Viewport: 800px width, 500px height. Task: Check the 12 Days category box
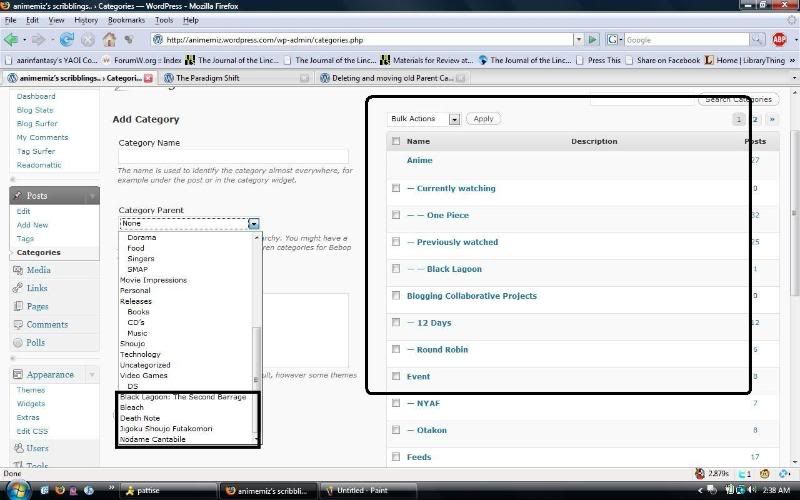(x=396, y=322)
